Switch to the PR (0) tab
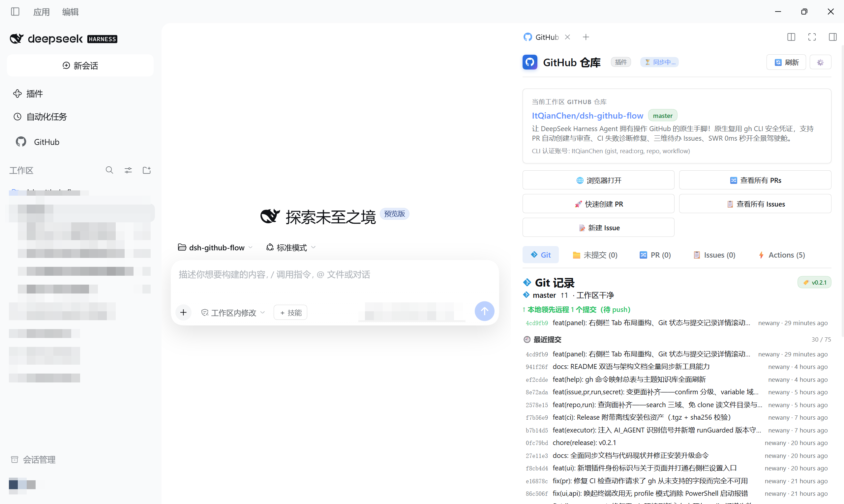 tap(655, 255)
